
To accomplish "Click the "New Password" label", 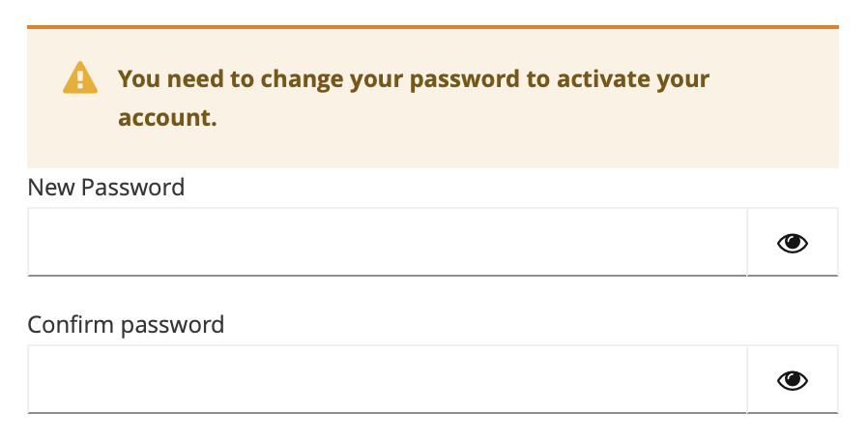I will pyautogui.click(x=106, y=187).
